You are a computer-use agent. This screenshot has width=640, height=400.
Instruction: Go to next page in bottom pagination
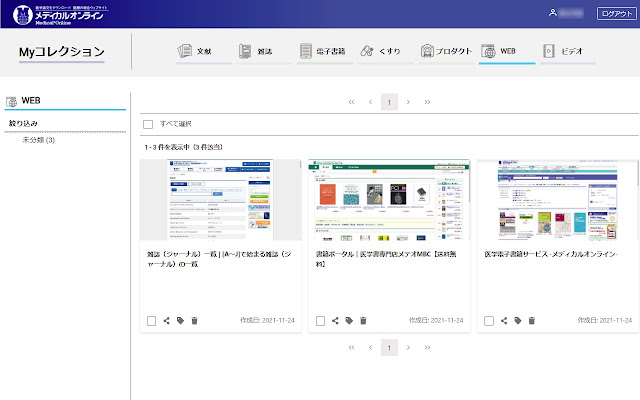pyautogui.click(x=408, y=348)
